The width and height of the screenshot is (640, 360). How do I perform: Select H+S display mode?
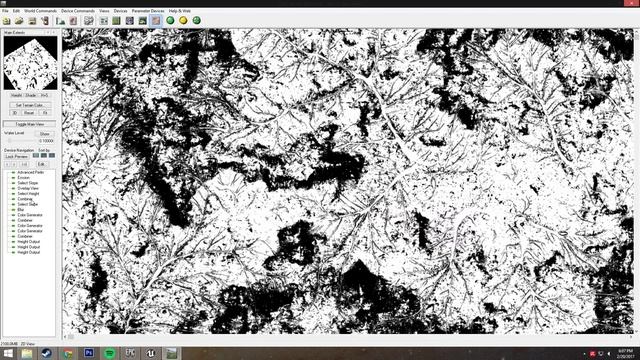click(x=44, y=96)
